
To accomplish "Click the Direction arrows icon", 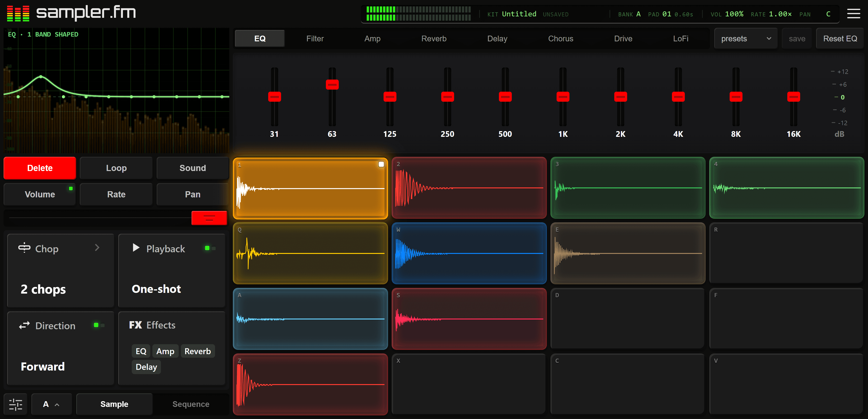I will [24, 325].
